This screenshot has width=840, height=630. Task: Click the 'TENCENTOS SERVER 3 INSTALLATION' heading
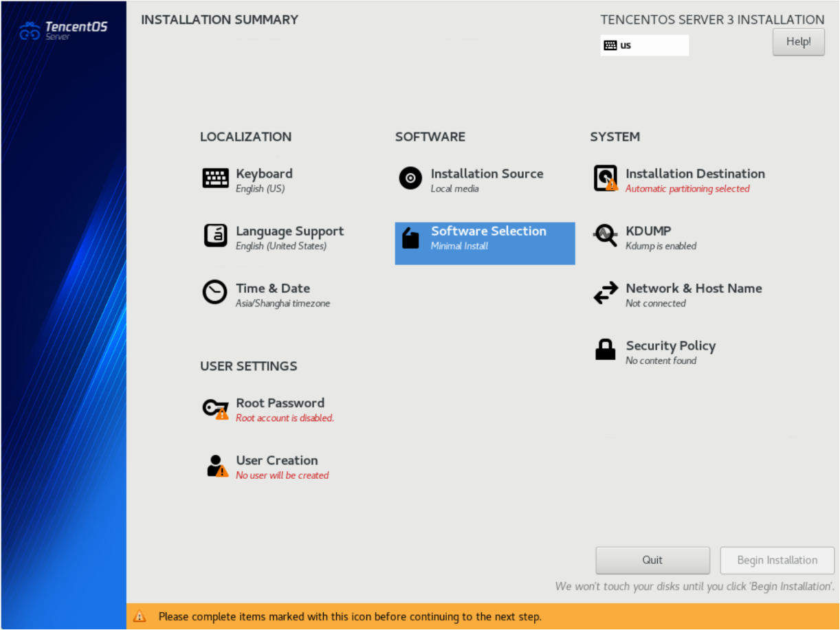[713, 20]
